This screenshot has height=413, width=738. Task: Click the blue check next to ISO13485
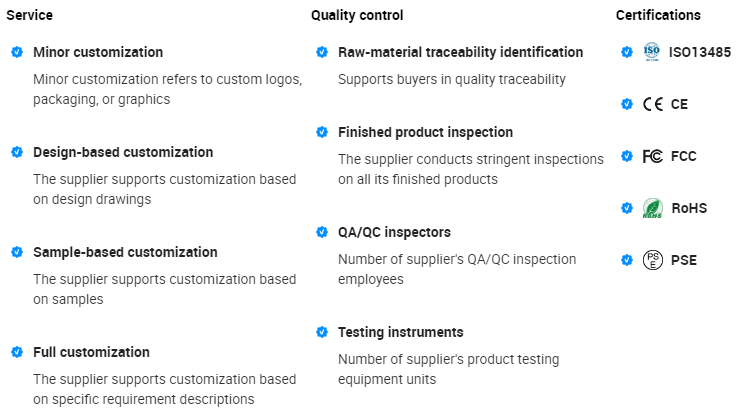click(626, 52)
